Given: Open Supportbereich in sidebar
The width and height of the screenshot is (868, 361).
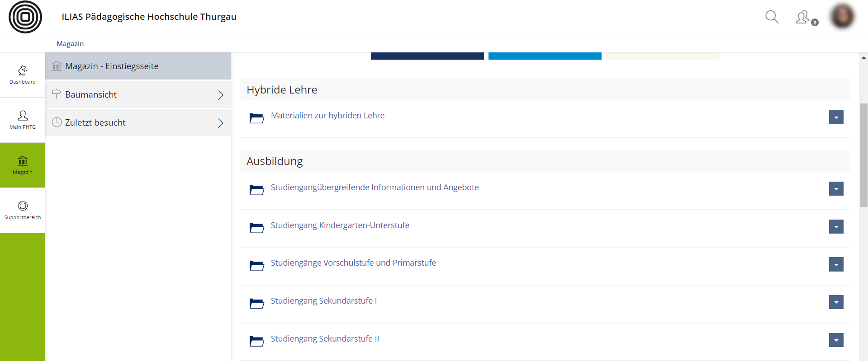Looking at the screenshot, I should [23, 210].
